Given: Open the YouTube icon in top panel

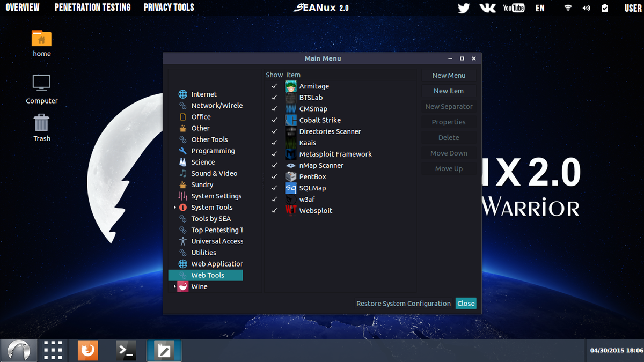Looking at the screenshot, I should 514,8.
